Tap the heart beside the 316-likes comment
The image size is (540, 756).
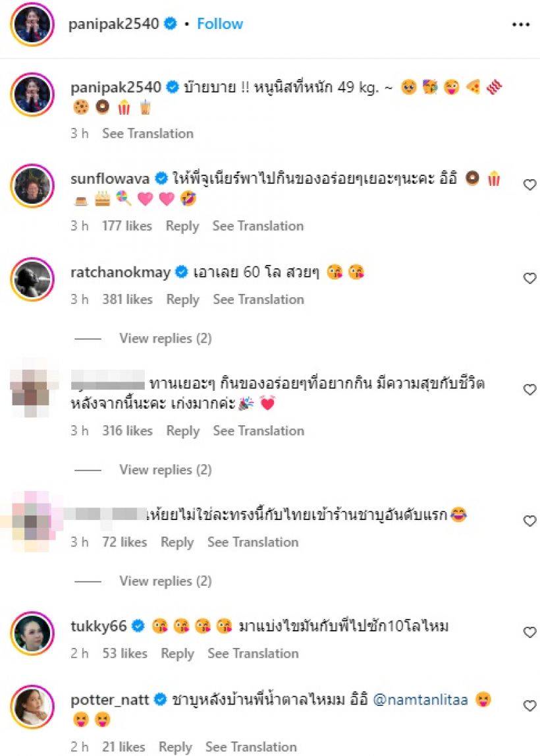pyautogui.click(x=530, y=390)
